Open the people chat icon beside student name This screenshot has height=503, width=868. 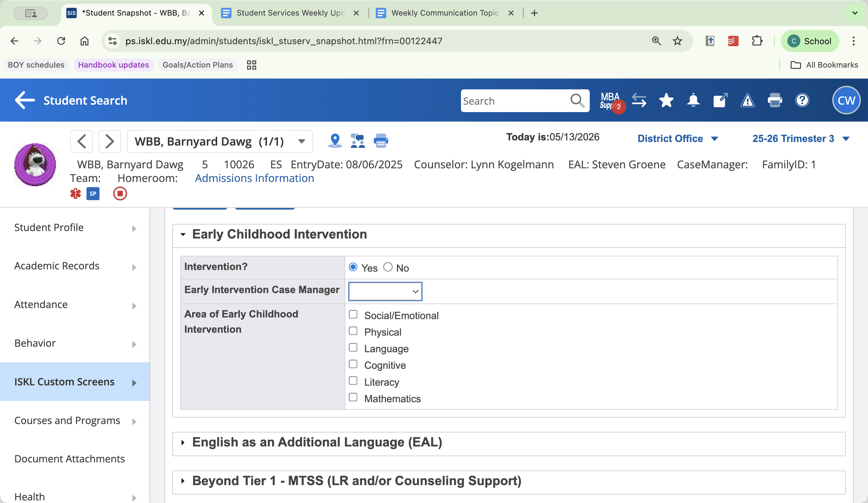point(358,141)
